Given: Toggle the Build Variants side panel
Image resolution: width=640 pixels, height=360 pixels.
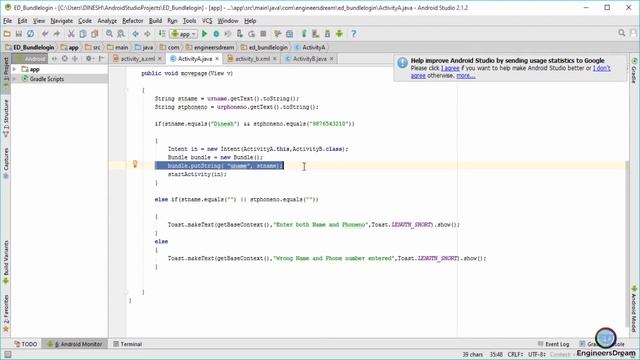Looking at the screenshot, I should click(x=6, y=262).
